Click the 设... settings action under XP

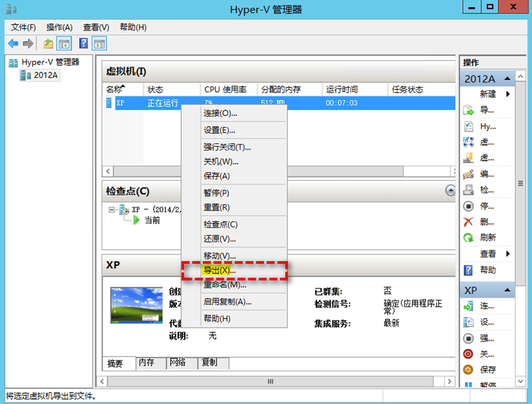coord(487,322)
